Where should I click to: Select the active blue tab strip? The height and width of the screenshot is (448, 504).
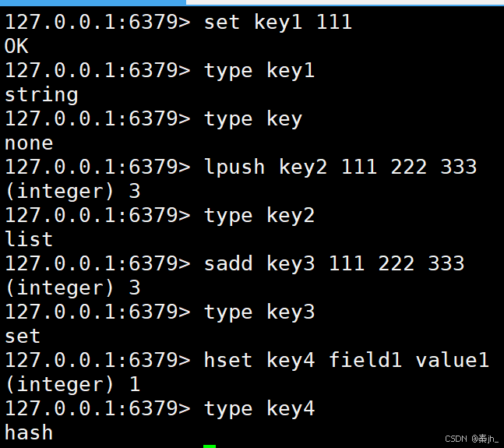point(93,2)
